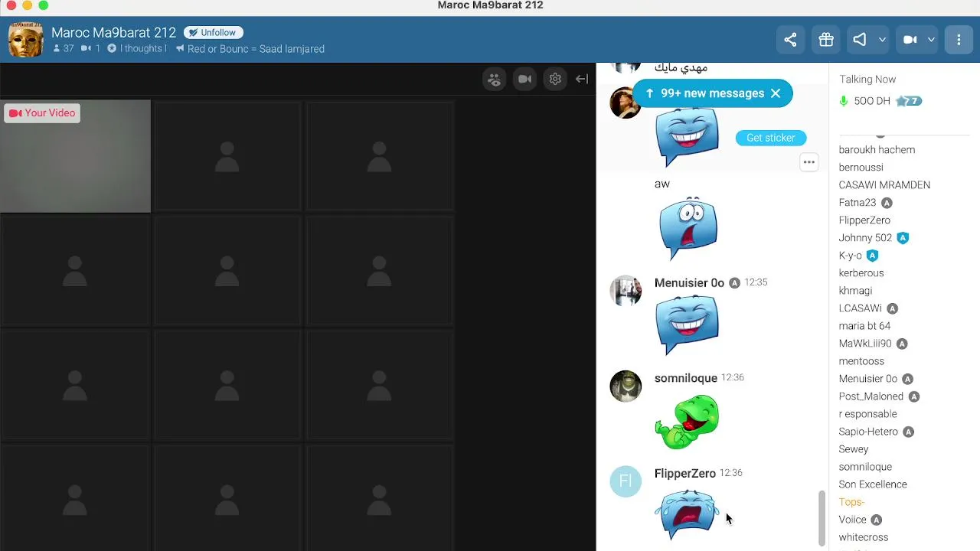Click the 37 members count in the header
This screenshot has width=980, height=551.
64,49
